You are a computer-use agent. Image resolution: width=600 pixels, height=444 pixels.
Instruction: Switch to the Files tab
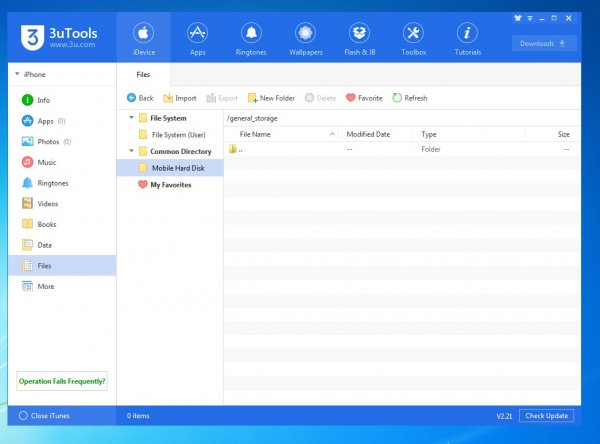point(143,74)
